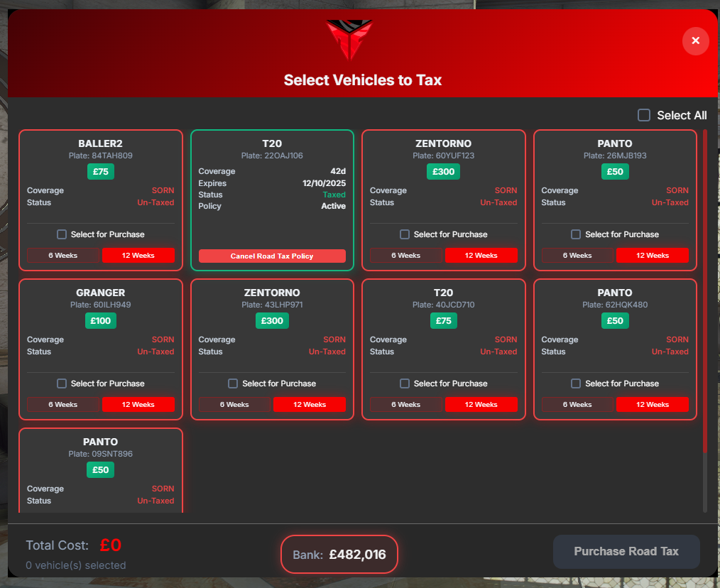Select T20 40JCD710 for purchase
The width and height of the screenshot is (720, 588).
click(x=405, y=383)
